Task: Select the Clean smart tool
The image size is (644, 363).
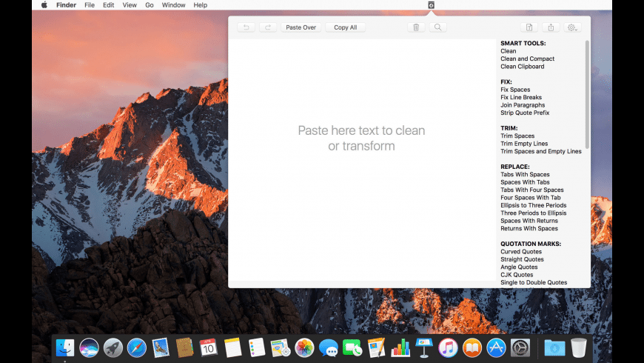Action: coord(508,51)
